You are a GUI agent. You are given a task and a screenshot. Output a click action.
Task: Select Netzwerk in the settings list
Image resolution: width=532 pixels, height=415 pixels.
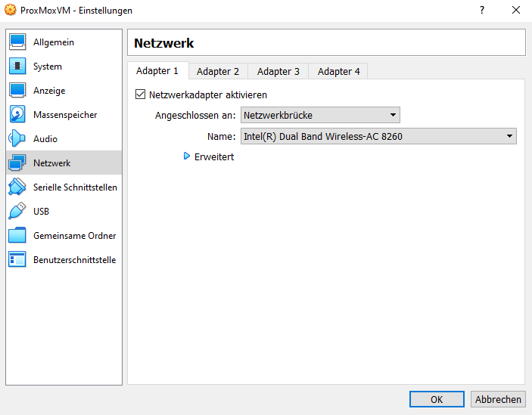tap(64, 163)
